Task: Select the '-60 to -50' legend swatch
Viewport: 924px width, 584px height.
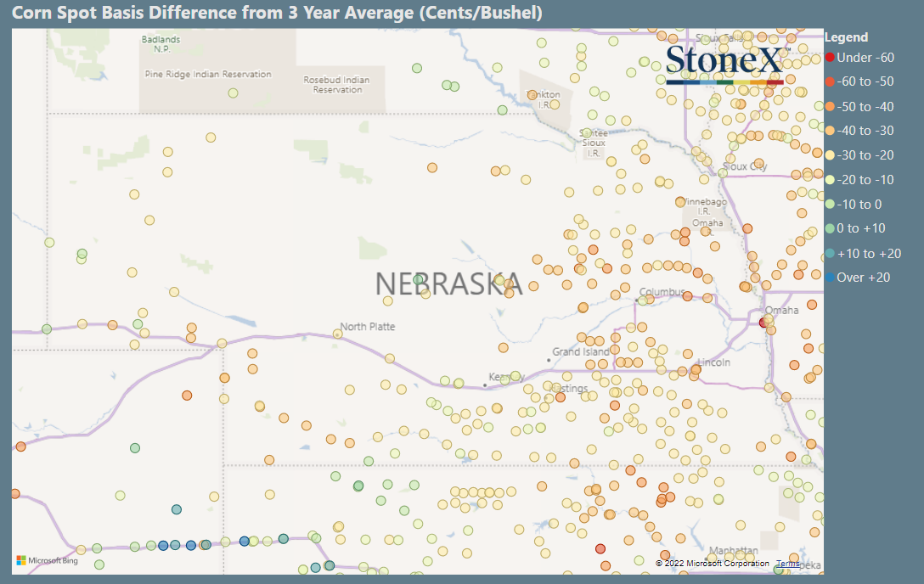Action: 830,81
